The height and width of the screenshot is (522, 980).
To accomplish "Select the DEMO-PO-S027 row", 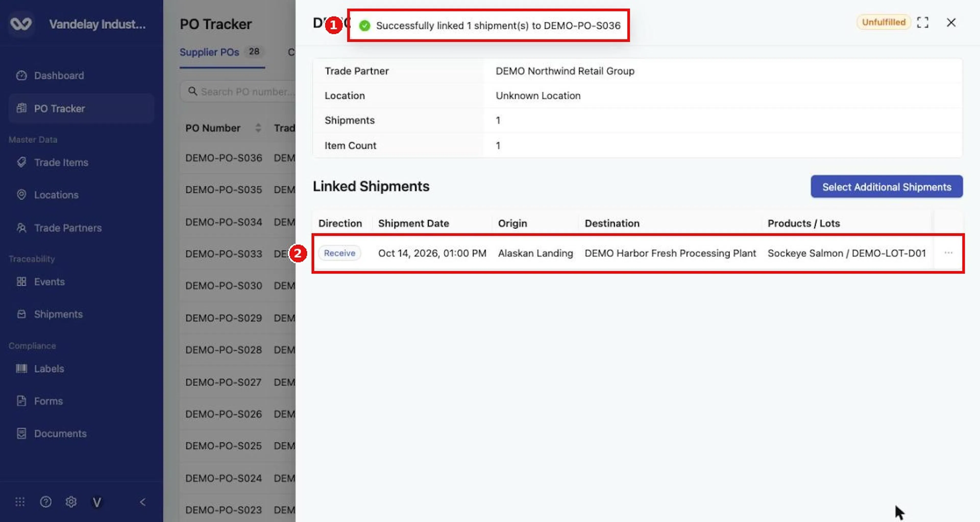I will coord(237,382).
